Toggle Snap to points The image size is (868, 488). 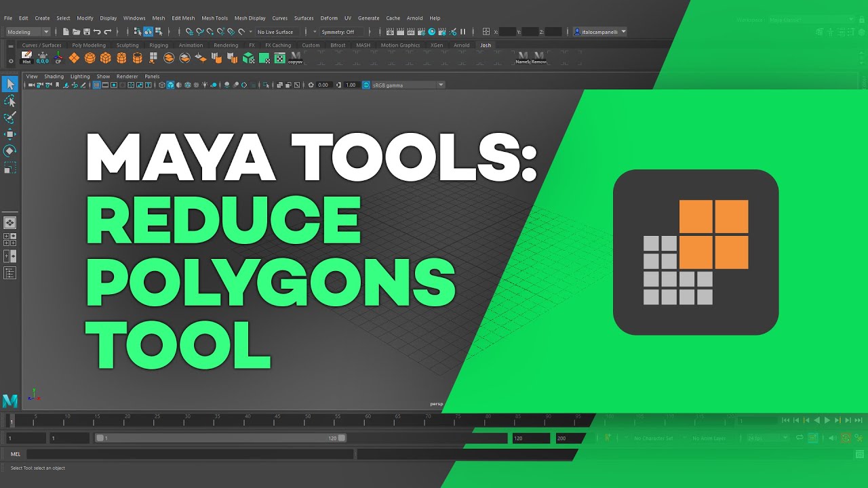click(x=210, y=32)
